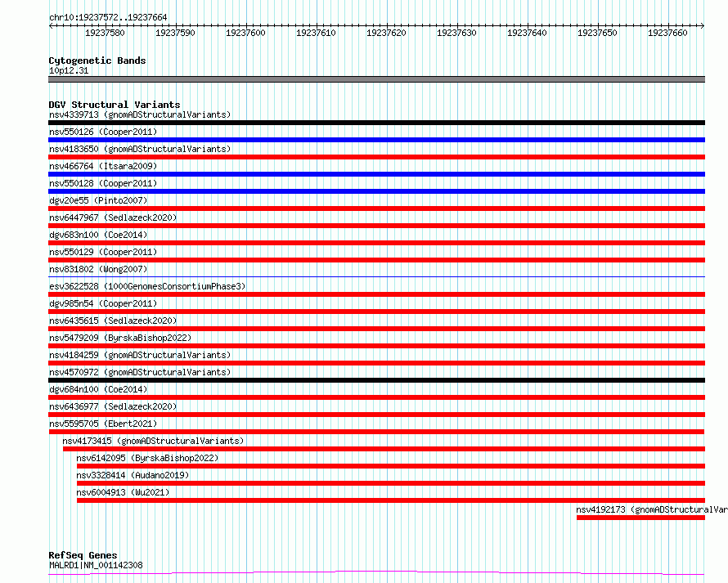
Task: Click the nsv6142095 (ByrskaBishop2022) label
Action: pos(147,458)
